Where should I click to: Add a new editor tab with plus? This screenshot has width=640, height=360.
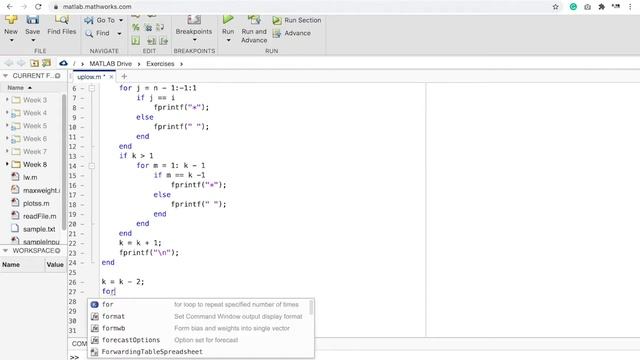tap(124, 76)
